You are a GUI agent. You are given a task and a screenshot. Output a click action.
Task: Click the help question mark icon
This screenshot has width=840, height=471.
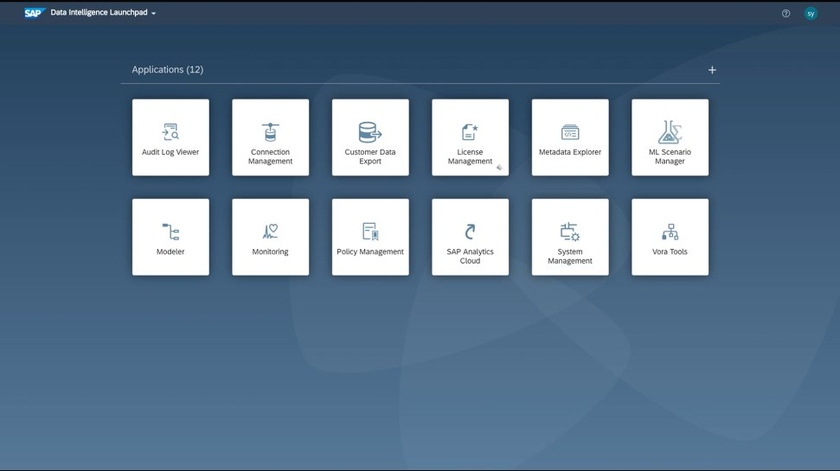(786, 14)
